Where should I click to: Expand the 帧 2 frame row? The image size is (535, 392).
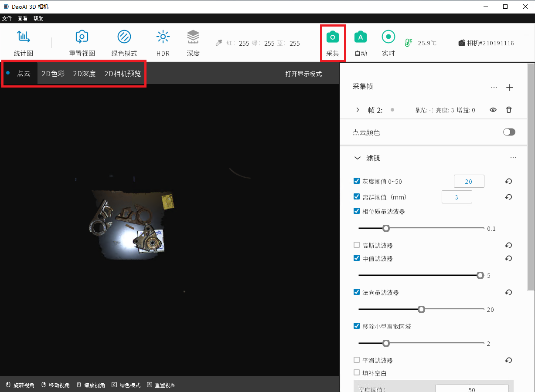[358, 110]
